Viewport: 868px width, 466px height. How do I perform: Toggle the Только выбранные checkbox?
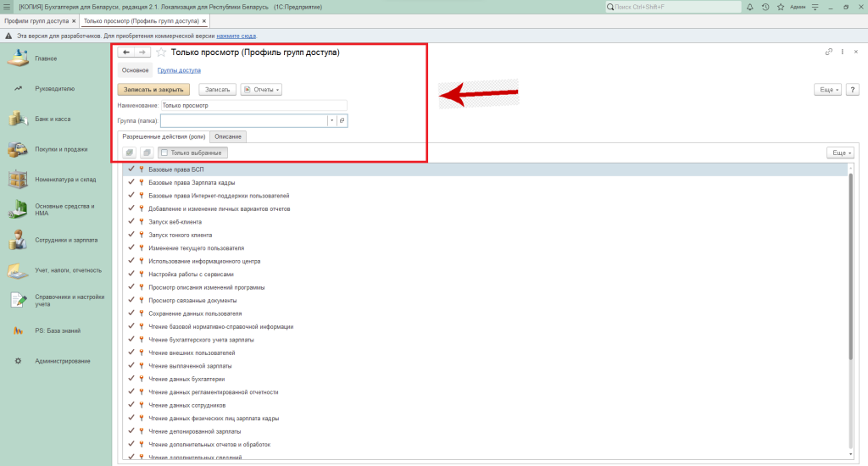(x=164, y=153)
